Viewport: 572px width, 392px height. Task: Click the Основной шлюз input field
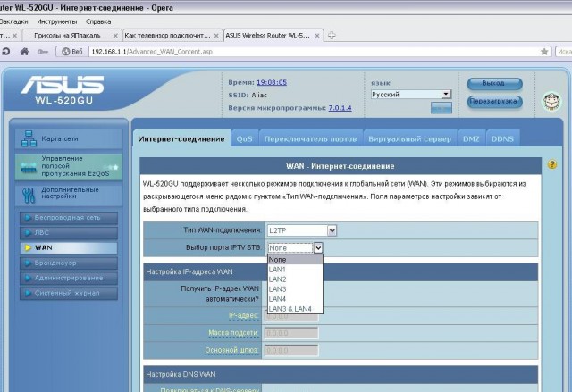pyautogui.click(x=291, y=350)
